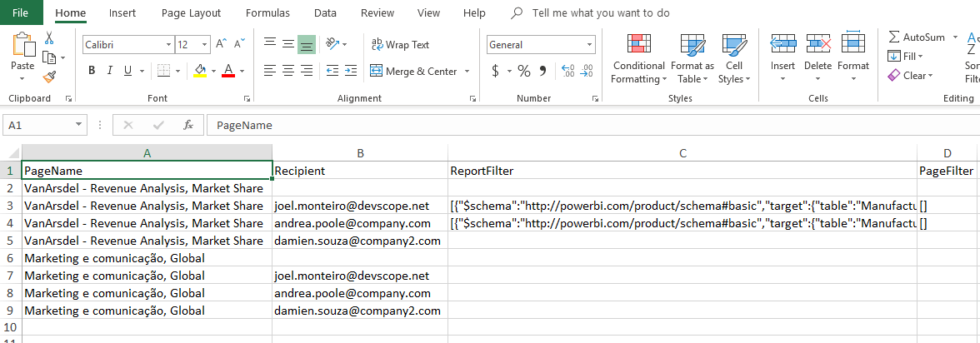Open Cell Styles gallery
Viewport: 980px width, 343px height.
pos(733,58)
